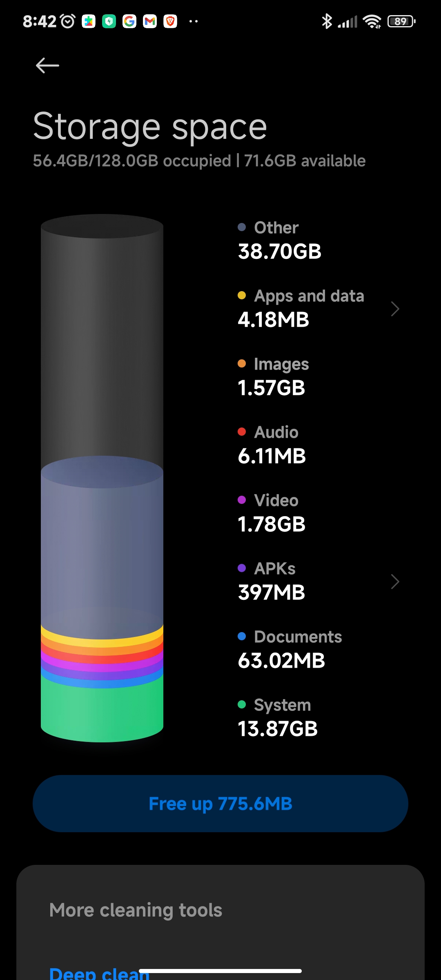The height and width of the screenshot is (980, 441).
Task: Select the Images storage entry
Action: 273,376
